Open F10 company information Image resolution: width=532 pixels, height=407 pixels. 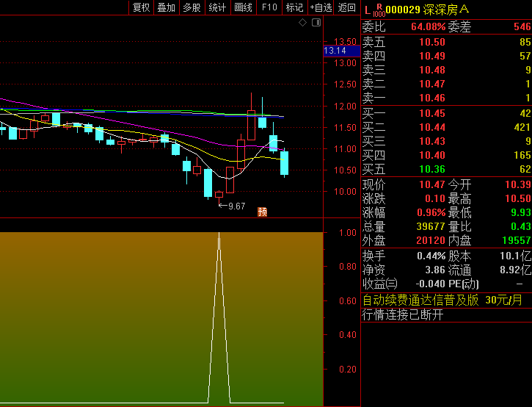[269, 7]
